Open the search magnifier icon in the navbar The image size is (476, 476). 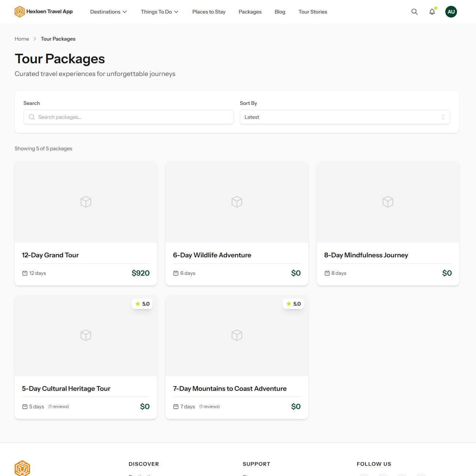tap(415, 11)
